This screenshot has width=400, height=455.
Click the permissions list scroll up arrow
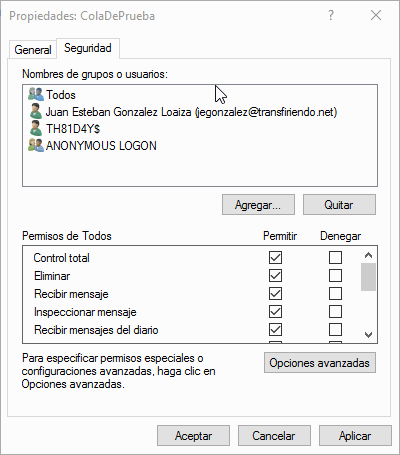coord(368,256)
